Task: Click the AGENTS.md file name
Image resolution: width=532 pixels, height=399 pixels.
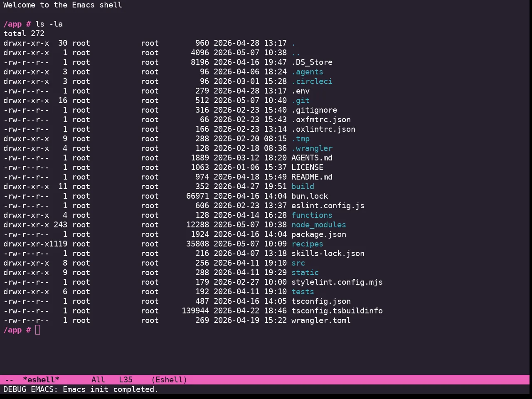Action: (x=312, y=158)
